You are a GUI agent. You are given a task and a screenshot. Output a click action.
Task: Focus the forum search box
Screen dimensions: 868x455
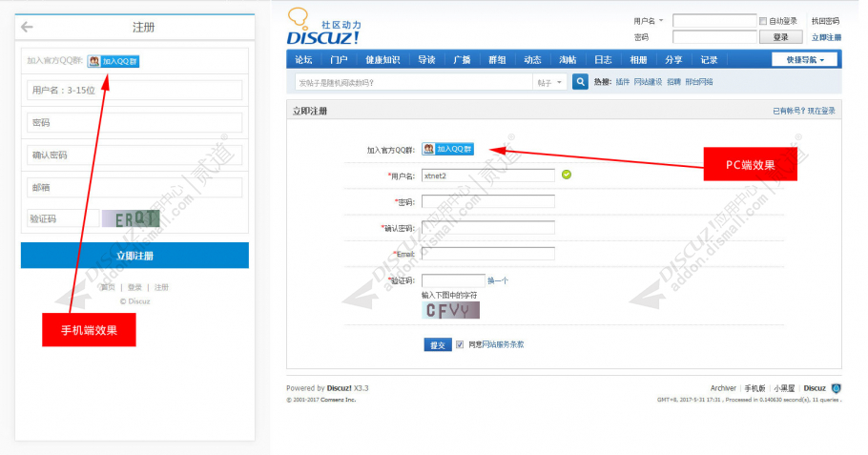pyautogui.click(x=414, y=82)
